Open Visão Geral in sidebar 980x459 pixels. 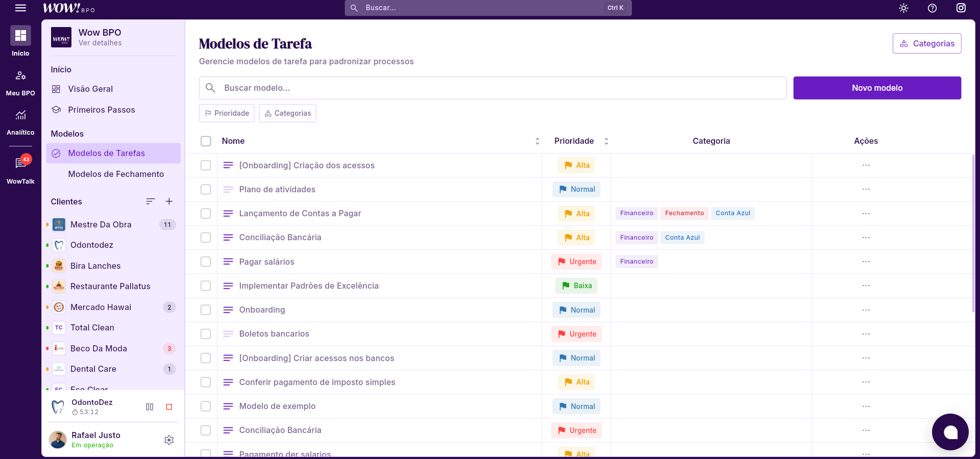pyautogui.click(x=90, y=89)
